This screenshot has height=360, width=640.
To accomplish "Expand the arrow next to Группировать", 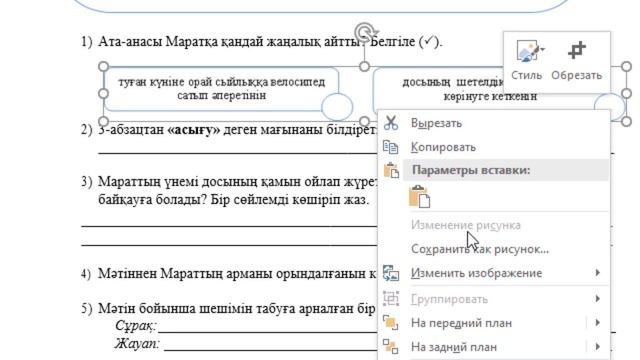I will click(598, 299).
